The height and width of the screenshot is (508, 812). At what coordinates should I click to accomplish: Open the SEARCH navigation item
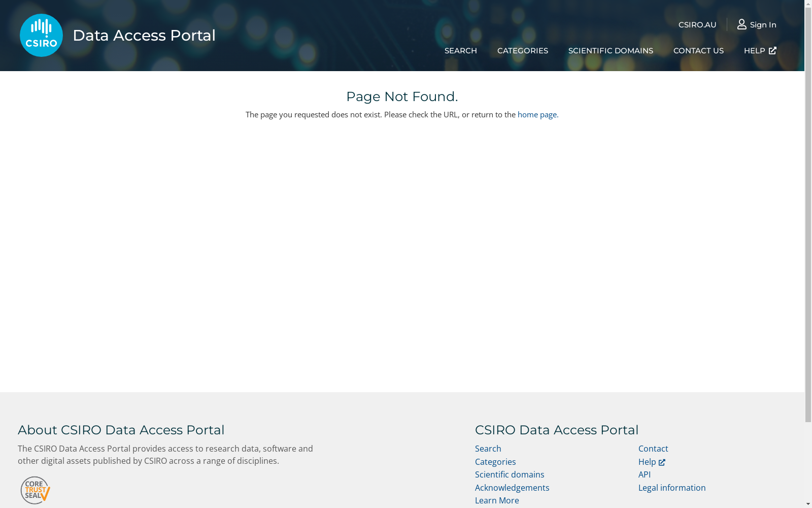460,50
